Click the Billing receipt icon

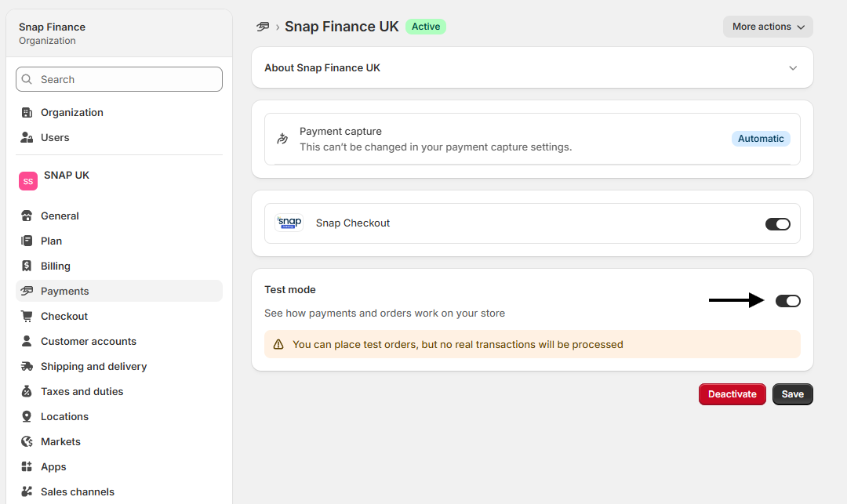pyautogui.click(x=27, y=266)
